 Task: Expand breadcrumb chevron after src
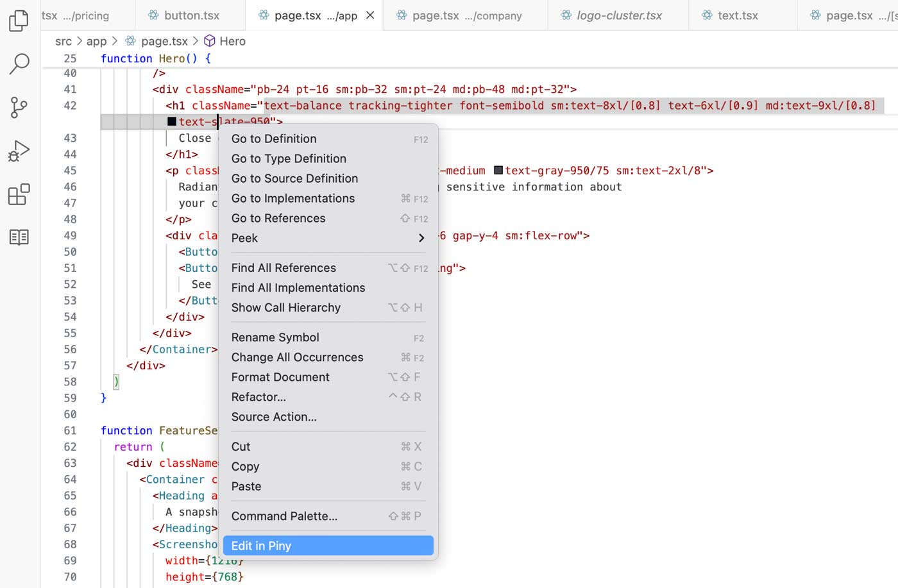[80, 41]
